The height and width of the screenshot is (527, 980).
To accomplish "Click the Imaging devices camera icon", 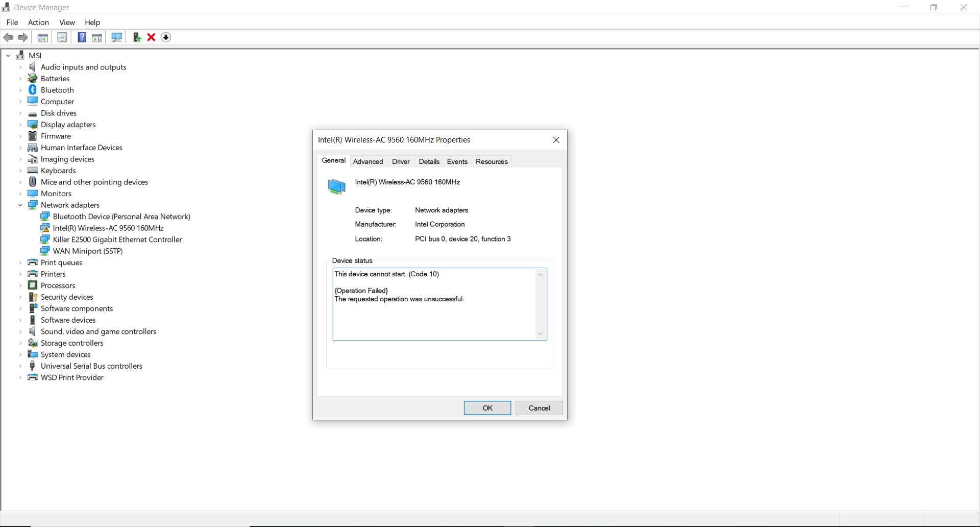I will tap(33, 159).
